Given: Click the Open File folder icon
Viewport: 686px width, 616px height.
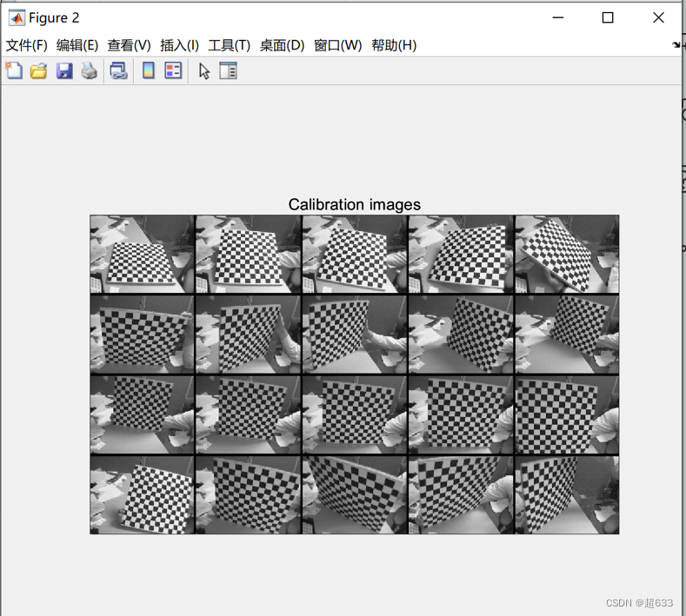Looking at the screenshot, I should coord(39,70).
